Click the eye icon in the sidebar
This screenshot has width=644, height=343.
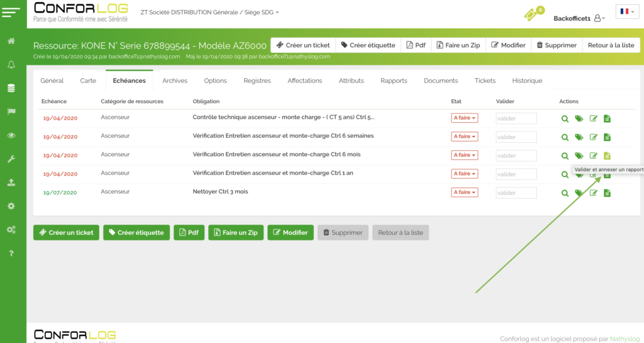pos(11,135)
